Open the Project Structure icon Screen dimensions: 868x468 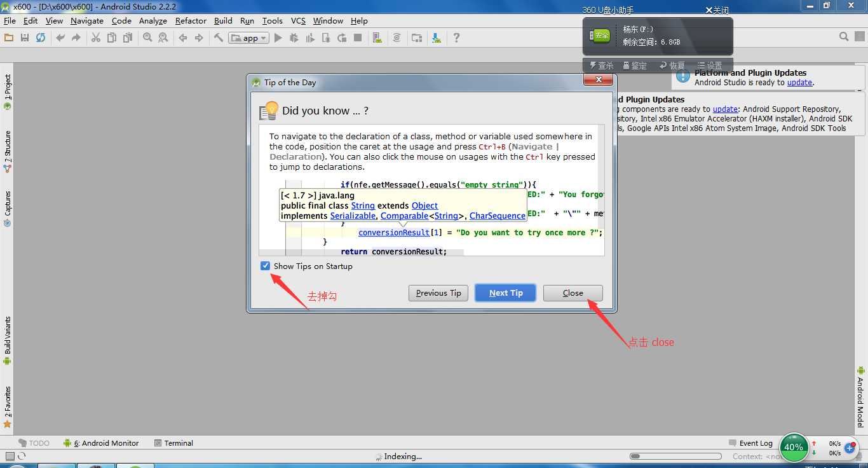[x=417, y=38]
